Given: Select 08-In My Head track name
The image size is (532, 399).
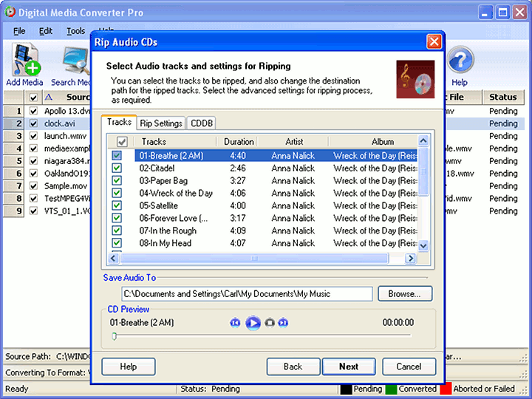Looking at the screenshot, I should [x=166, y=243].
